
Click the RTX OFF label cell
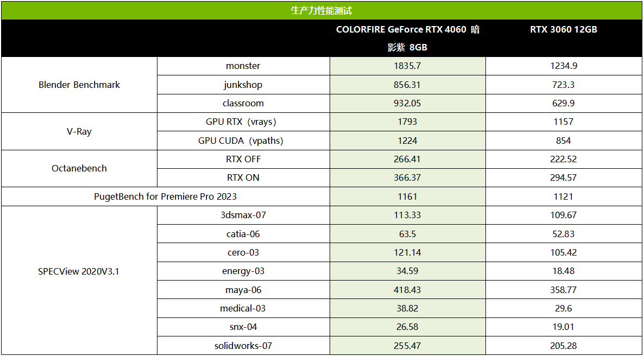243,159
